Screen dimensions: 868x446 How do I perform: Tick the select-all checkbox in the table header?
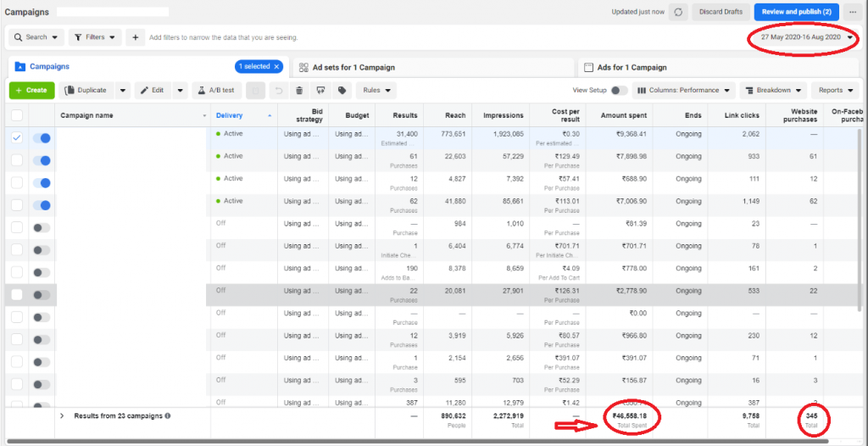[x=17, y=115]
